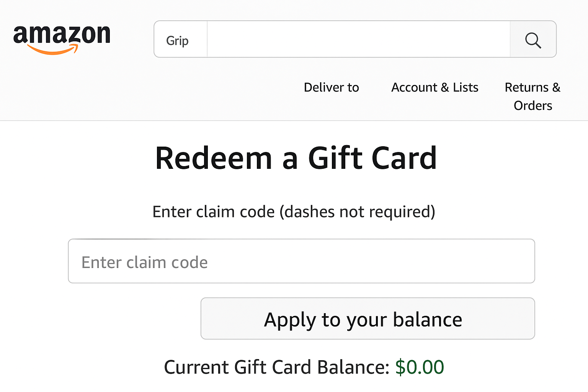The height and width of the screenshot is (392, 588).
Task: Click the 'dashes not required' instruction text
Action: click(x=358, y=212)
